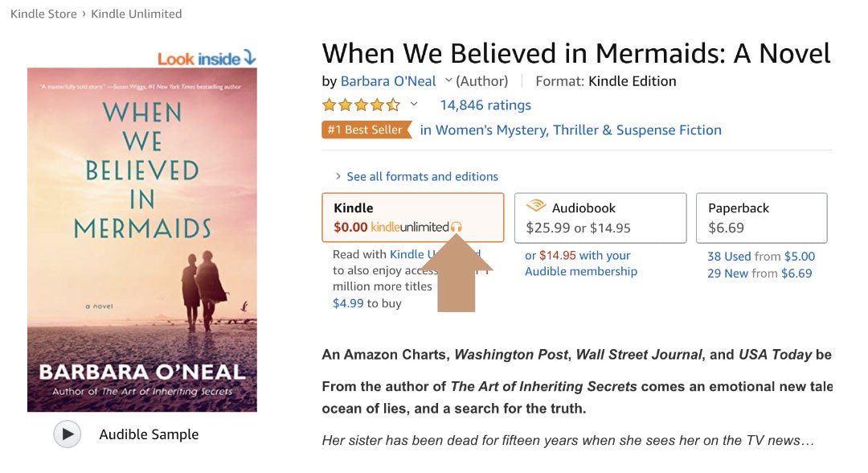Play the Audible Sample
868x473 pixels.
[68, 434]
